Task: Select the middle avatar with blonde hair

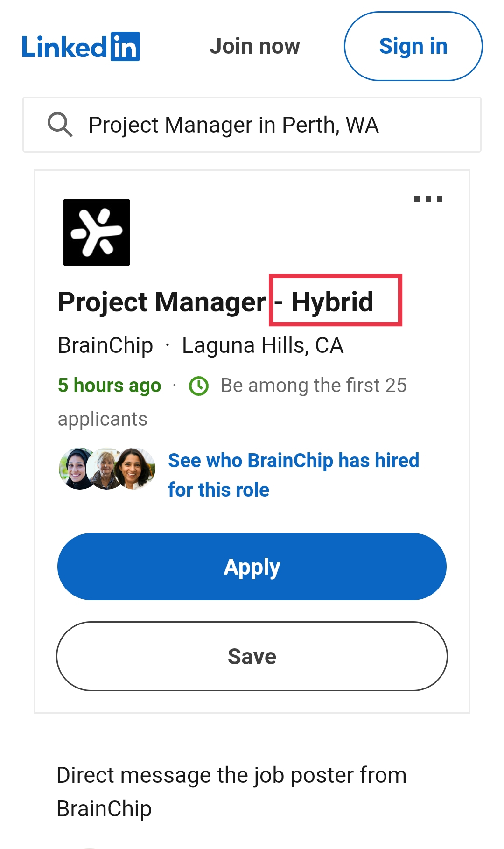Action: pyautogui.click(x=105, y=469)
